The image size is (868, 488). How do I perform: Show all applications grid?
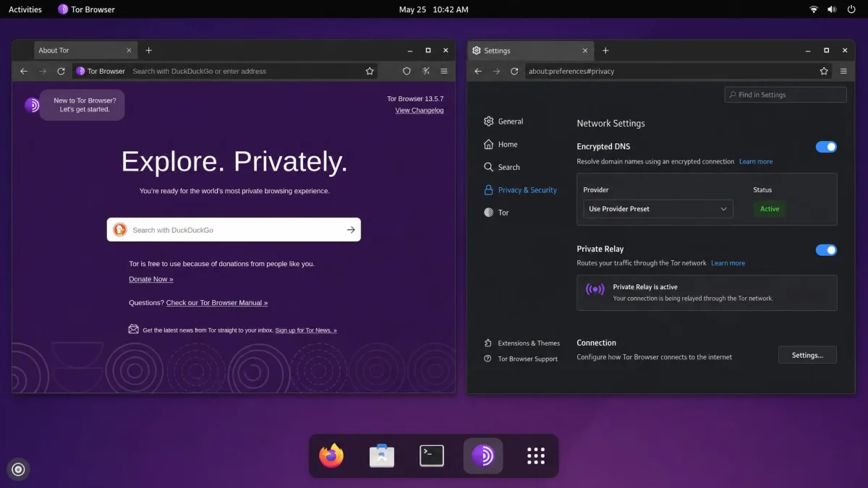535,455
